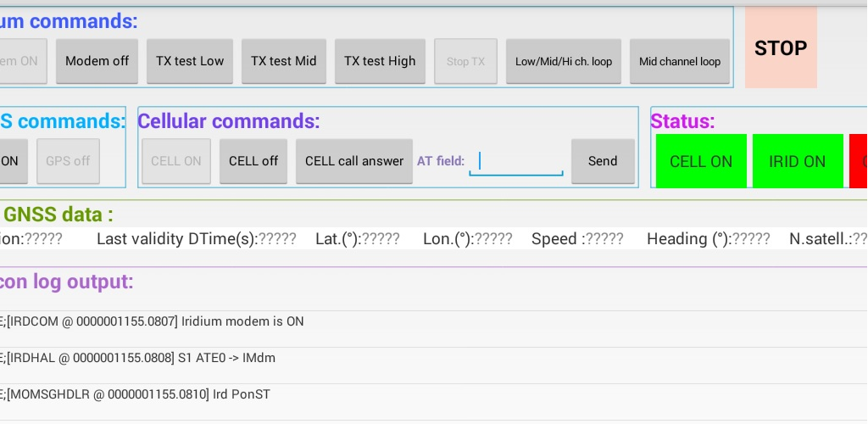Click the disabled Stop TX button
The image size is (868, 424).
pos(465,61)
